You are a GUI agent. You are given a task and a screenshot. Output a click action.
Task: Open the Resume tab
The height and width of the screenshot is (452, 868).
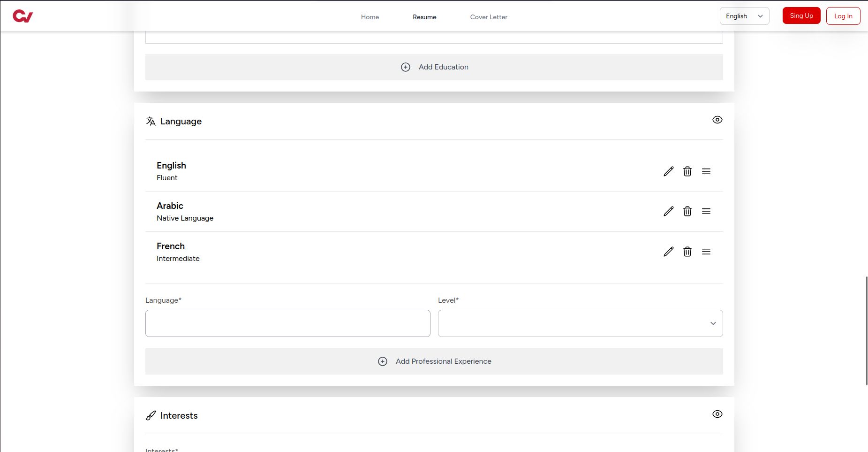tap(424, 17)
